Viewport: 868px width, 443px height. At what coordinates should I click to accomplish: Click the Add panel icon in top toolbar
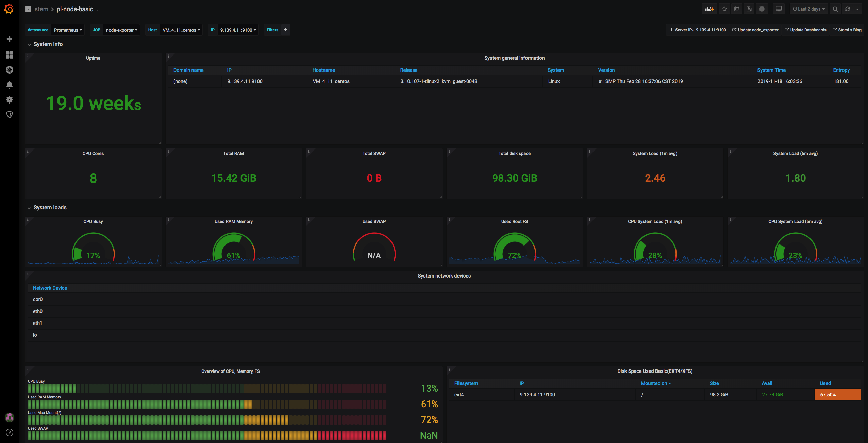tap(709, 9)
